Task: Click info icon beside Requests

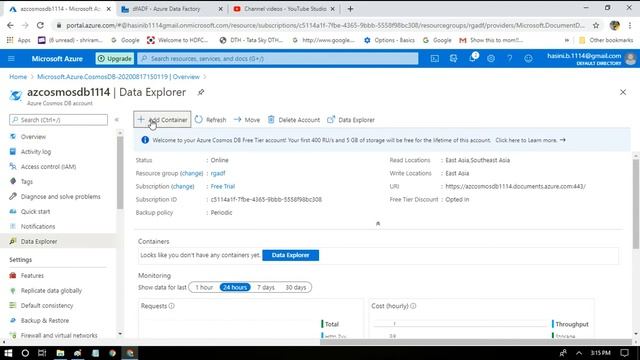Action: tap(172, 306)
